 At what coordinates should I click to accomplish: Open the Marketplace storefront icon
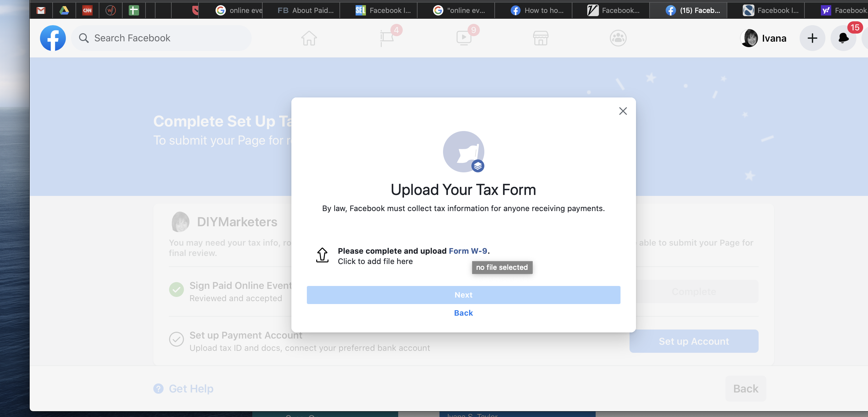[x=541, y=38]
